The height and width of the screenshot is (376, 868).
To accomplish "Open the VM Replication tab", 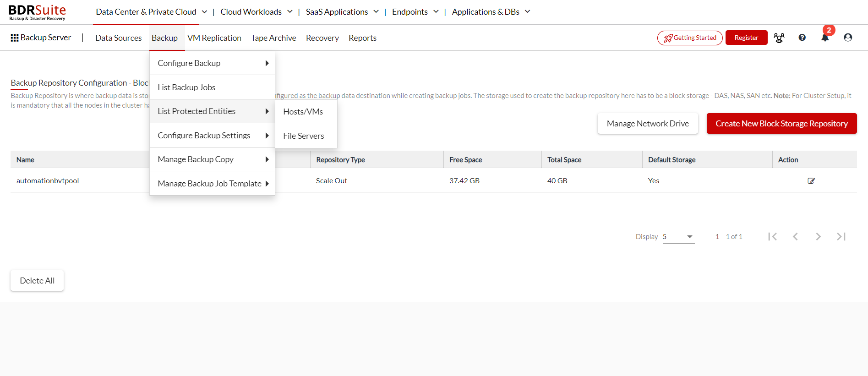I will (214, 38).
